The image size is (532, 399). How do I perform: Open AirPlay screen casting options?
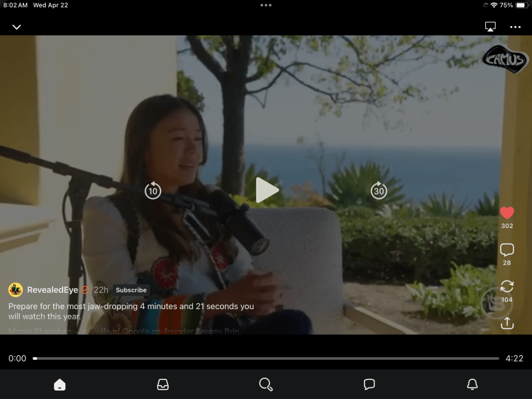tap(490, 27)
